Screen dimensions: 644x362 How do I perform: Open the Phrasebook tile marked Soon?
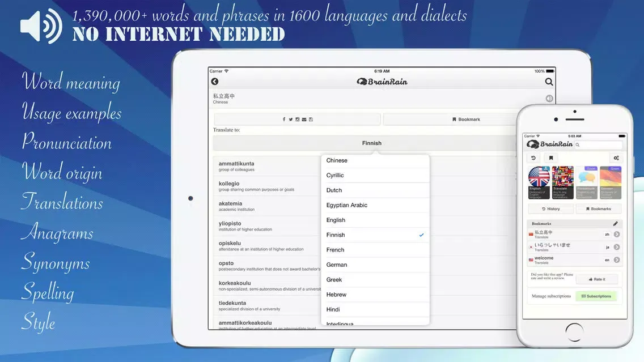click(587, 182)
